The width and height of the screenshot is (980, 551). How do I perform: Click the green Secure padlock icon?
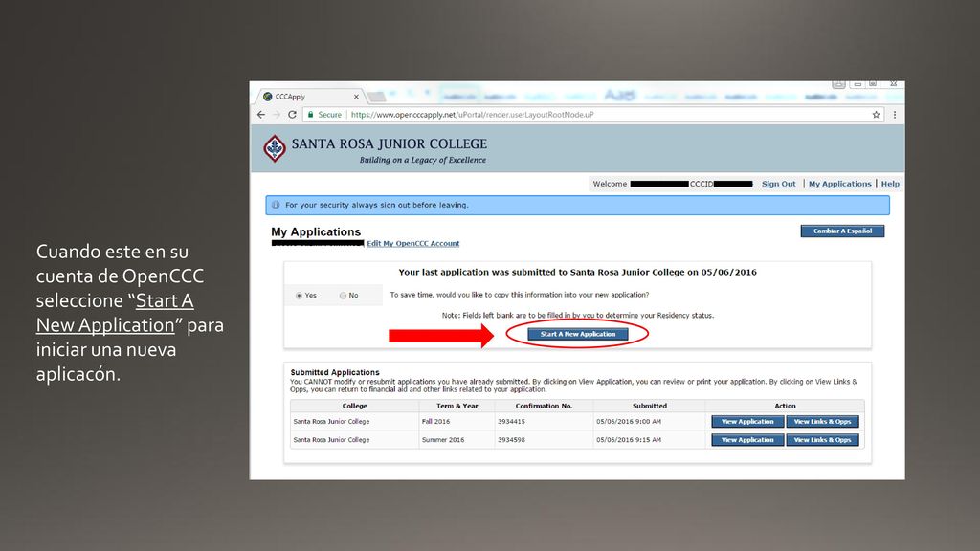click(x=311, y=115)
